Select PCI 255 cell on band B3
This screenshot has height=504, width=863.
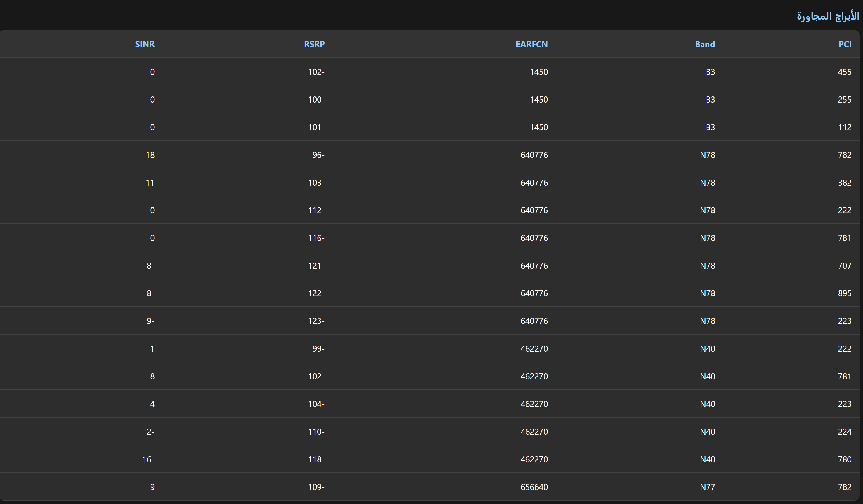pyautogui.click(x=844, y=100)
